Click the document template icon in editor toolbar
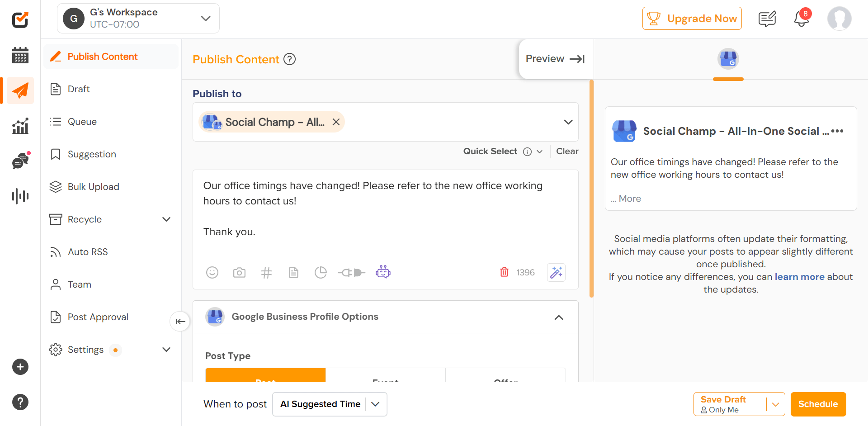This screenshot has width=868, height=426. click(x=293, y=272)
